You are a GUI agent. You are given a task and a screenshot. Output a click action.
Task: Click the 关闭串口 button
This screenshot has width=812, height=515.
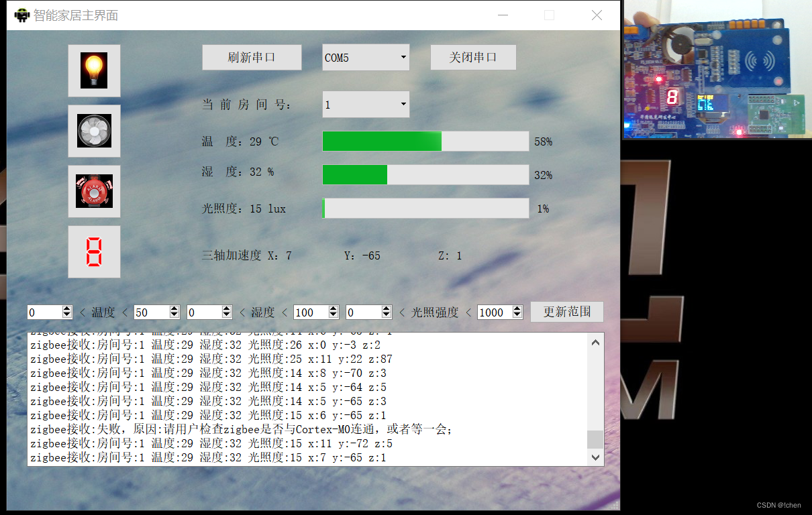[473, 58]
